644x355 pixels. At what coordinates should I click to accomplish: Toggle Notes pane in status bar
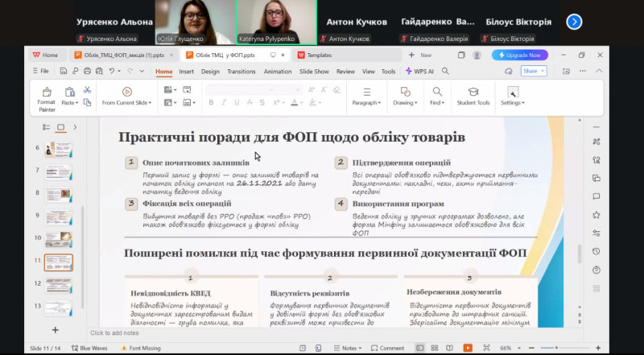349,348
